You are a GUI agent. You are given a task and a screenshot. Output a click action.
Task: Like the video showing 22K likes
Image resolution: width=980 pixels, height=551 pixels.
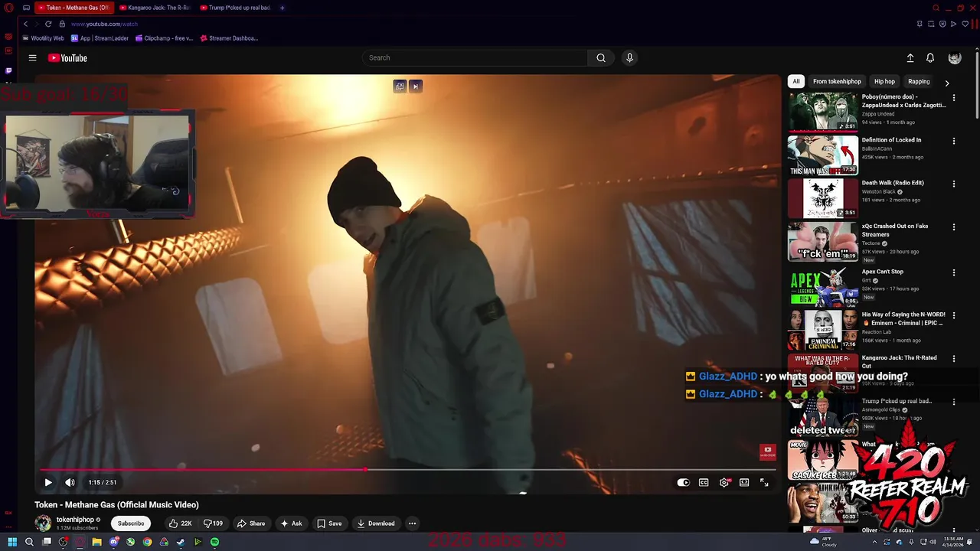(x=180, y=523)
